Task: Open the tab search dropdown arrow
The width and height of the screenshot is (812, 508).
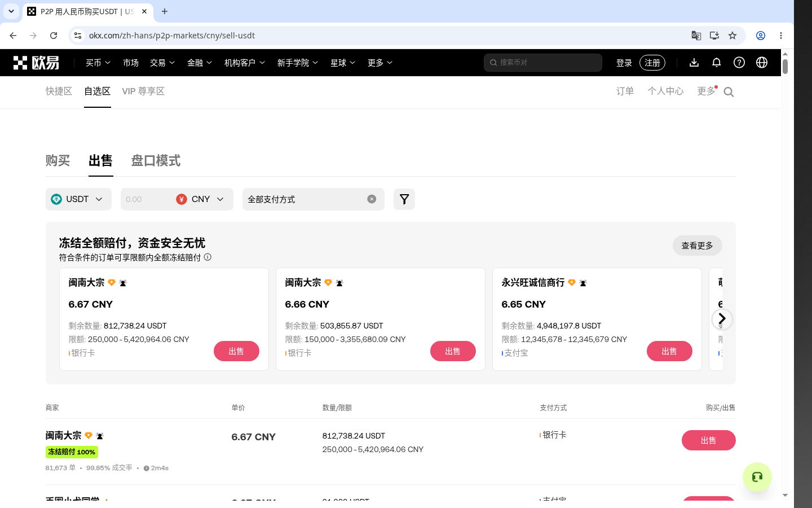Action: coord(11,11)
